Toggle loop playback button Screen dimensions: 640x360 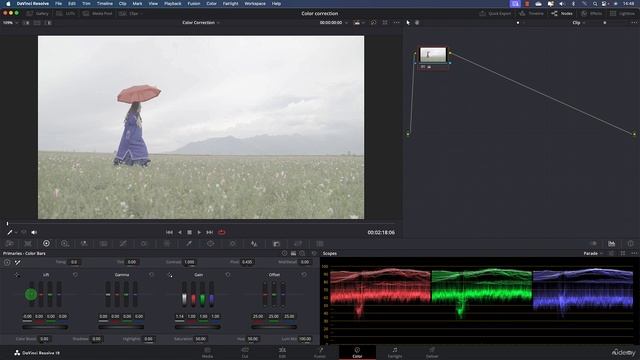click(222, 232)
